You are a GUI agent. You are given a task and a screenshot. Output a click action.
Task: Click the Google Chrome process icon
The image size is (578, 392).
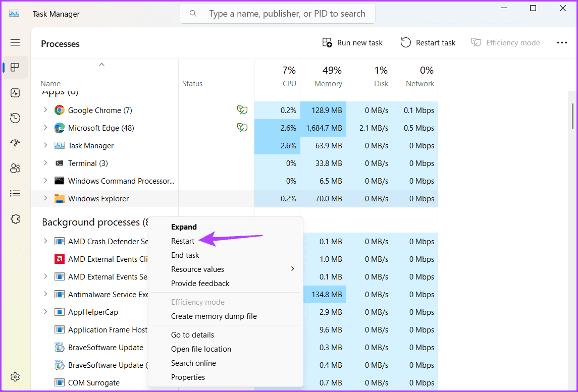tap(60, 110)
